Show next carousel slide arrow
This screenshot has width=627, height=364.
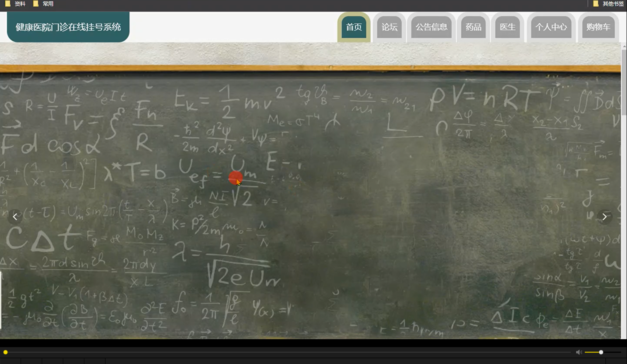(x=605, y=217)
